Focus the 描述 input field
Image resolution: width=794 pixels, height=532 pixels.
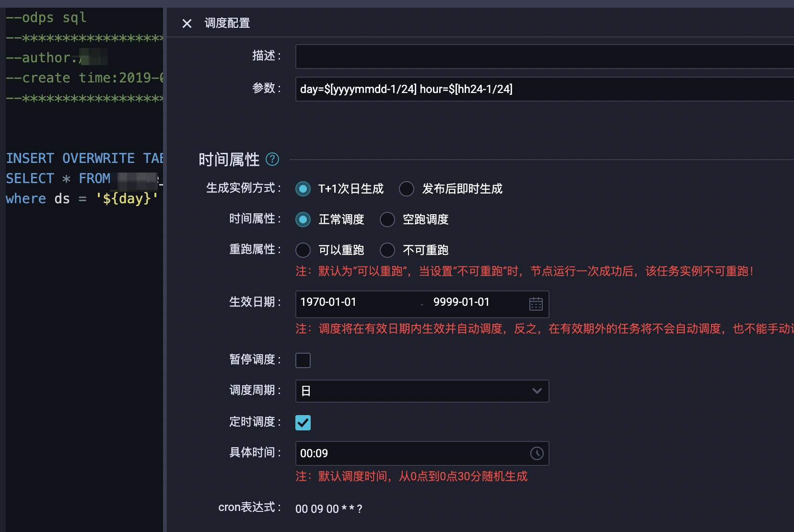545,57
